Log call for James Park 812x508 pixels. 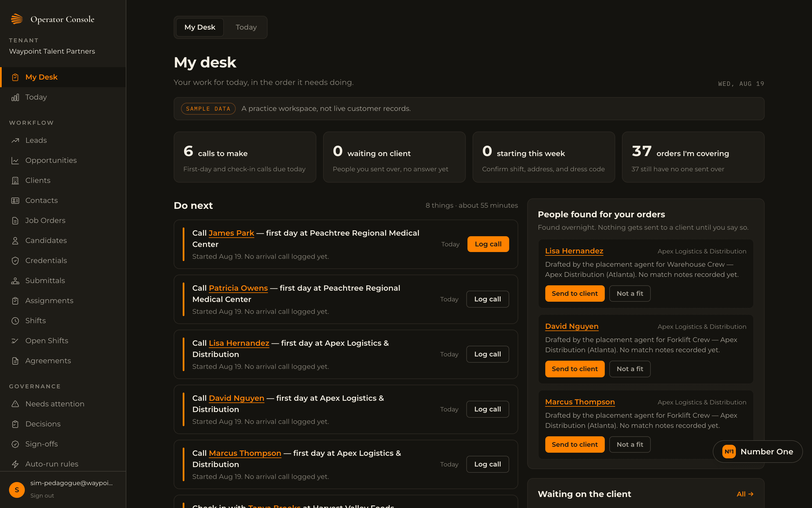(488, 244)
